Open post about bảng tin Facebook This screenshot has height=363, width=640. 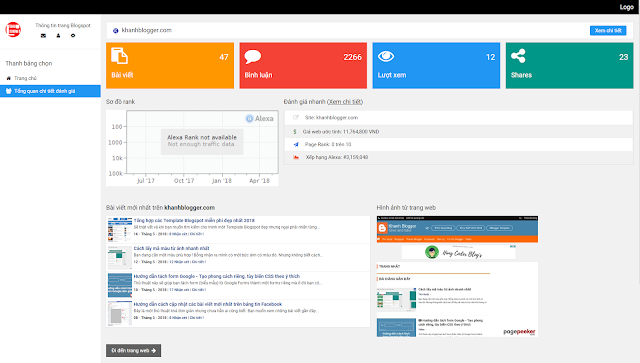pos(208,304)
